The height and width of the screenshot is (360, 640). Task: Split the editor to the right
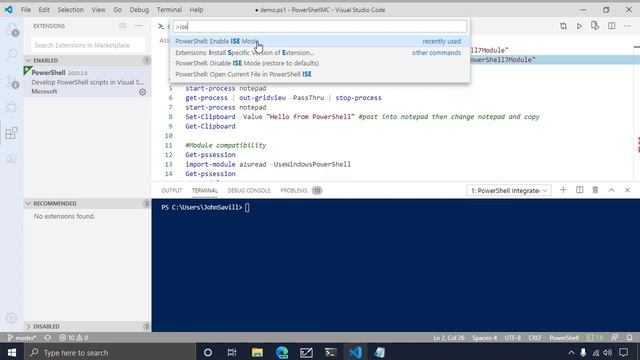[611, 26]
